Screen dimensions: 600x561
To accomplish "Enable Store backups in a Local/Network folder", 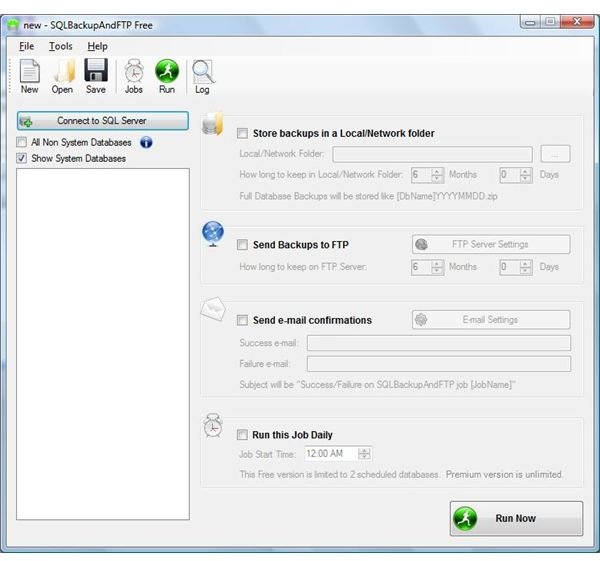I will (242, 134).
